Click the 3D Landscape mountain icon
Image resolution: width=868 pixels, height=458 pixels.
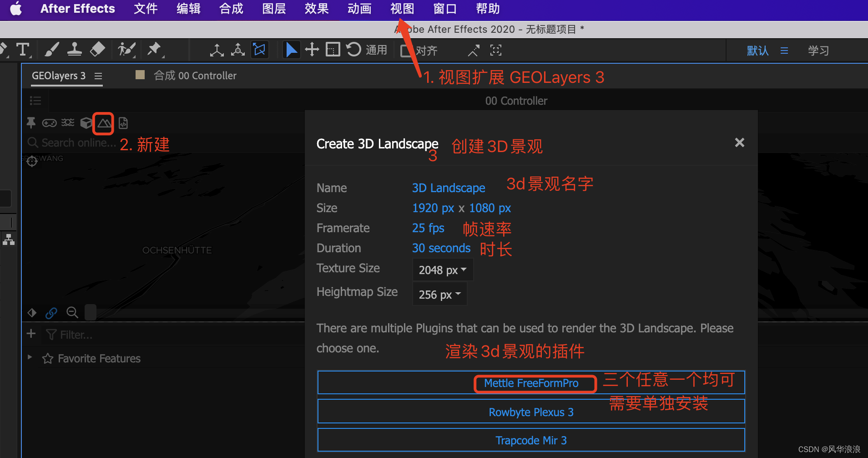[x=104, y=123]
